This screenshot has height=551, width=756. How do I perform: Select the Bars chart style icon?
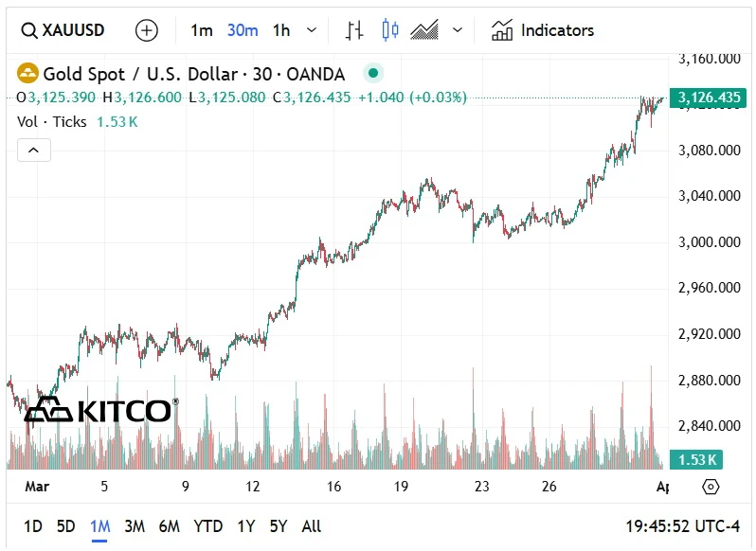click(x=354, y=30)
